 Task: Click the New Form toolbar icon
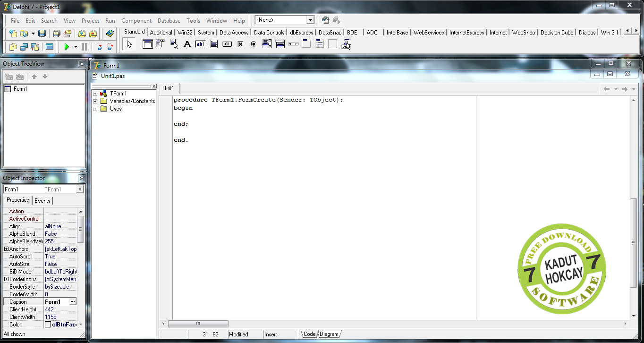[x=50, y=47]
